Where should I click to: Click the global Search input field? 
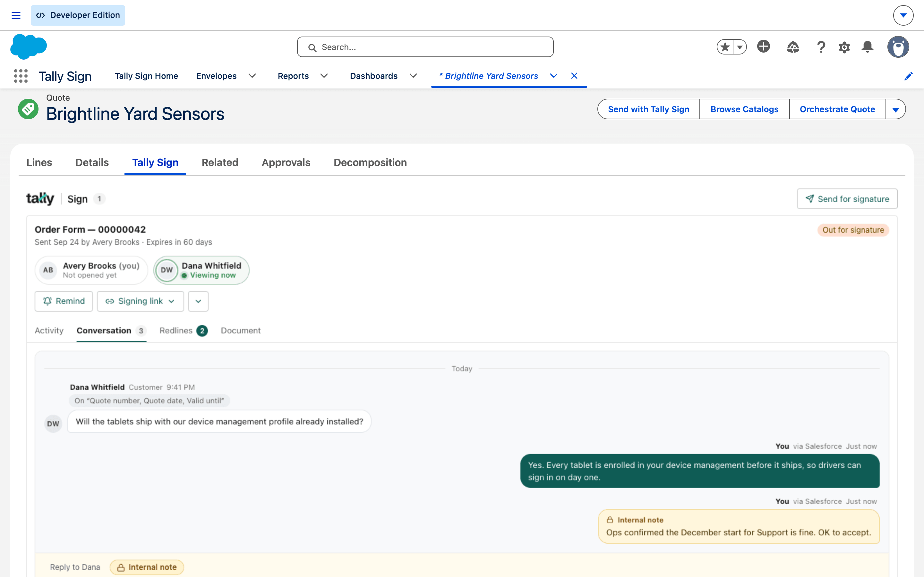coord(425,47)
